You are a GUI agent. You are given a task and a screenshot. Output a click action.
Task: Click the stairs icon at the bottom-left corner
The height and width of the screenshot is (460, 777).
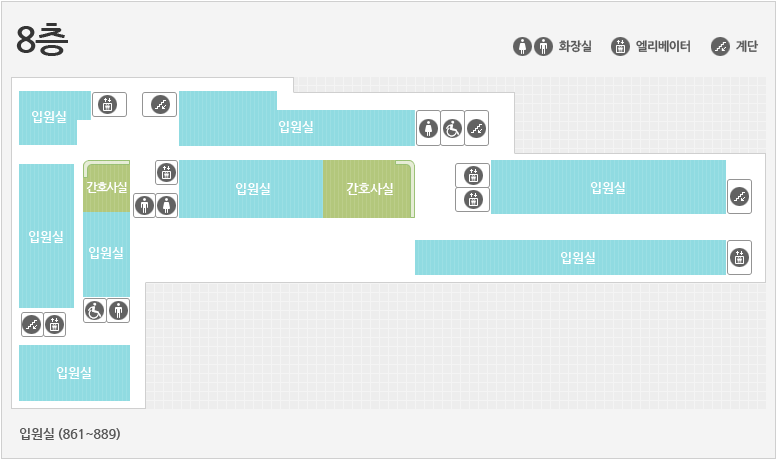32,325
